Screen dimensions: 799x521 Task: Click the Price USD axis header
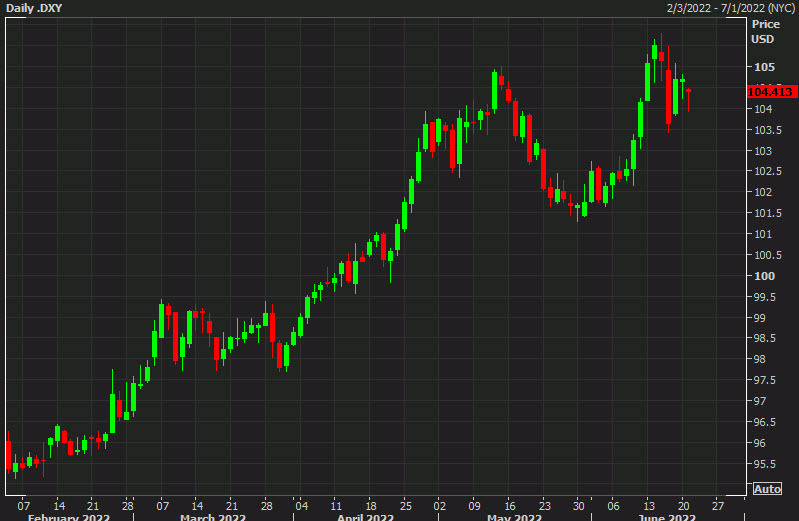[765, 31]
